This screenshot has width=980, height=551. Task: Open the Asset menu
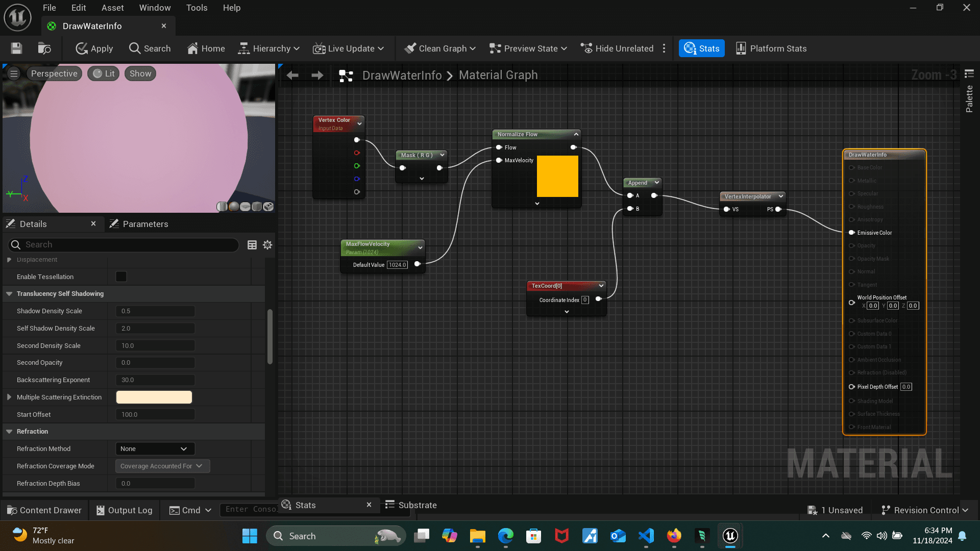tap(112, 8)
